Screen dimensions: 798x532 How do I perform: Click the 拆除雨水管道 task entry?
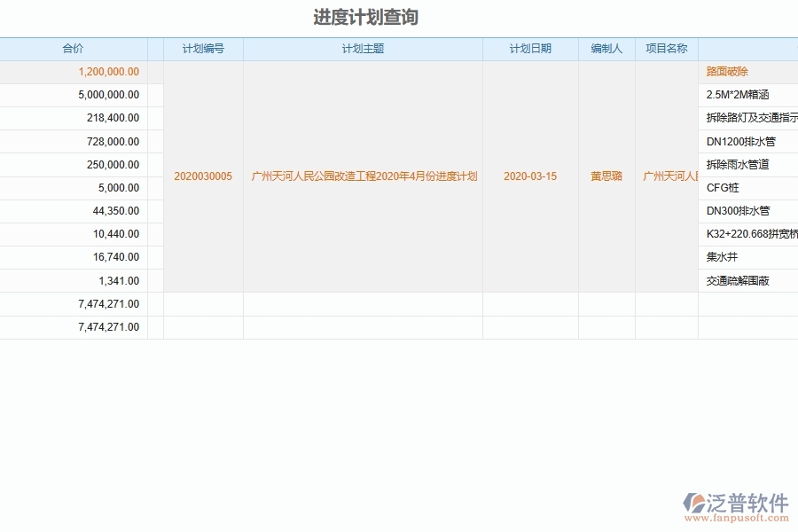click(x=738, y=164)
